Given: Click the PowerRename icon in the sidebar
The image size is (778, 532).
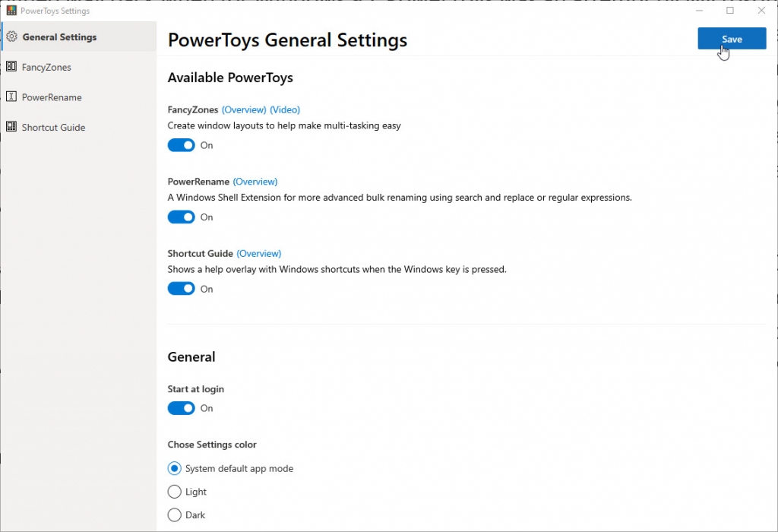Looking at the screenshot, I should pos(11,97).
